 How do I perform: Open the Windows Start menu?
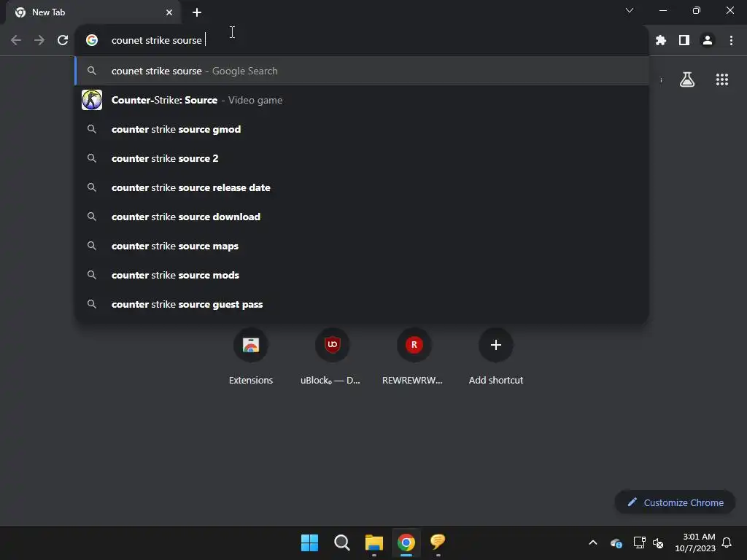[309, 542]
